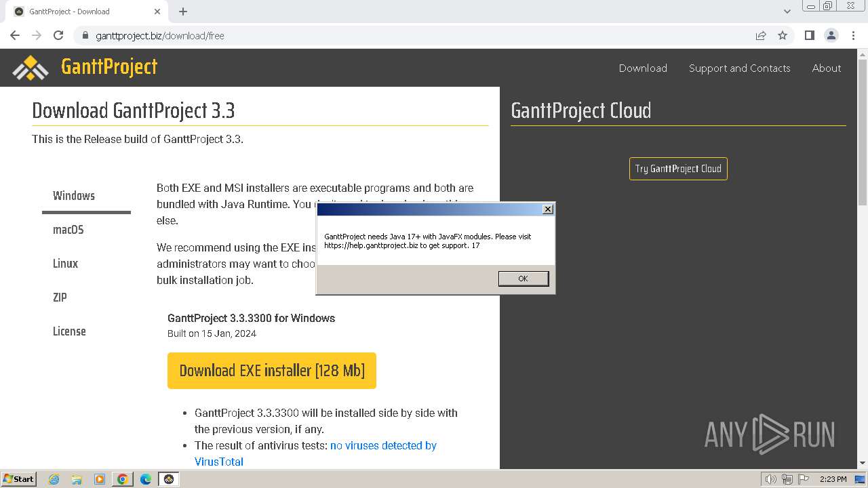This screenshot has height=488, width=868.
Task: Open the About nav item
Action: (x=827, y=68)
